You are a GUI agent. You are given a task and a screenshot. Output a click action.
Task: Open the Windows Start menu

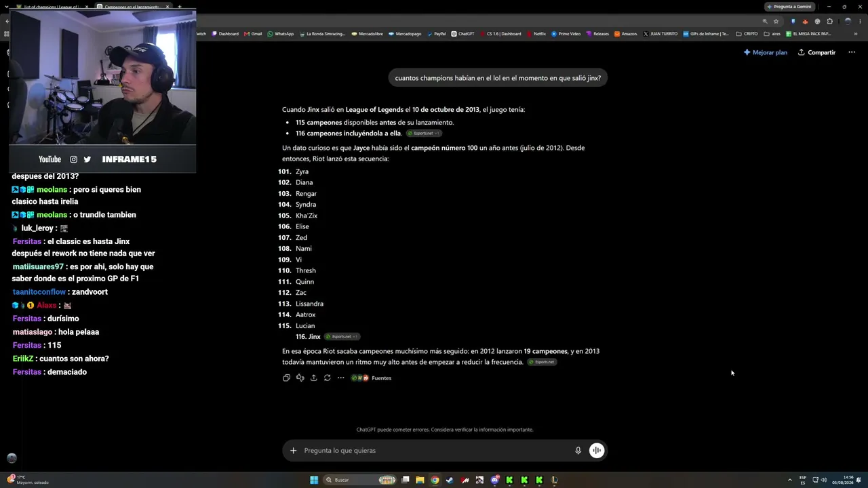coord(314,480)
